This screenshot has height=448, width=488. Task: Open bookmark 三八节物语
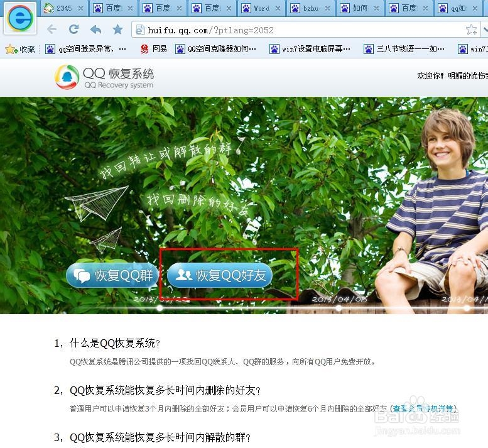[x=404, y=49]
